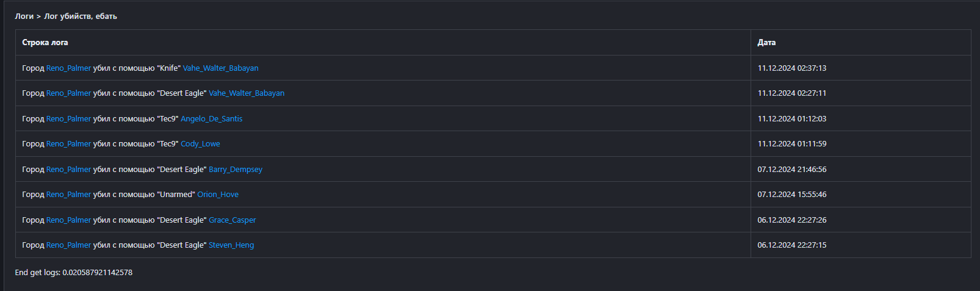Open the Steven_Heng player link
980x291 pixels.
click(x=231, y=245)
